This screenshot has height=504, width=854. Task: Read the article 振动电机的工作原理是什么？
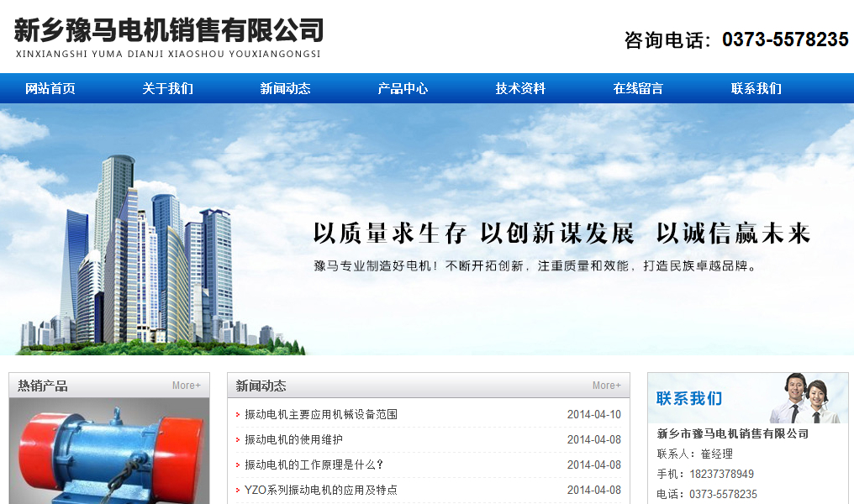314,465
